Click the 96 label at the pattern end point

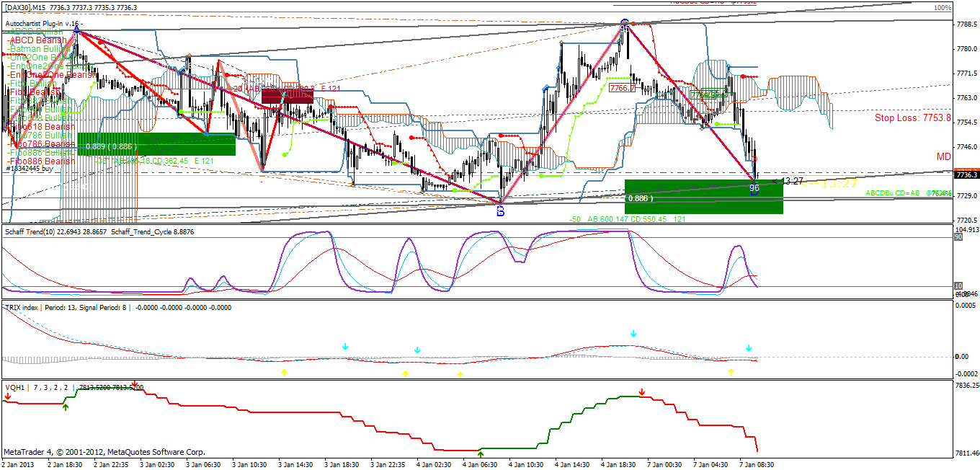pos(754,188)
